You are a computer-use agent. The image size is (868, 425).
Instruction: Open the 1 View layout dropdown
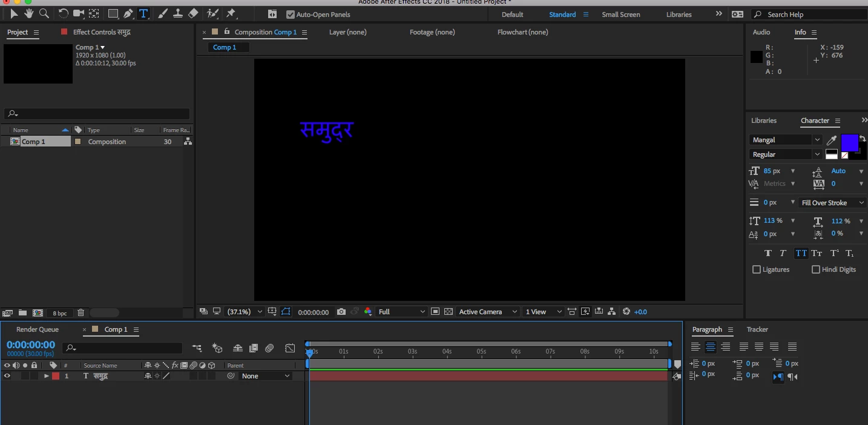click(x=543, y=312)
